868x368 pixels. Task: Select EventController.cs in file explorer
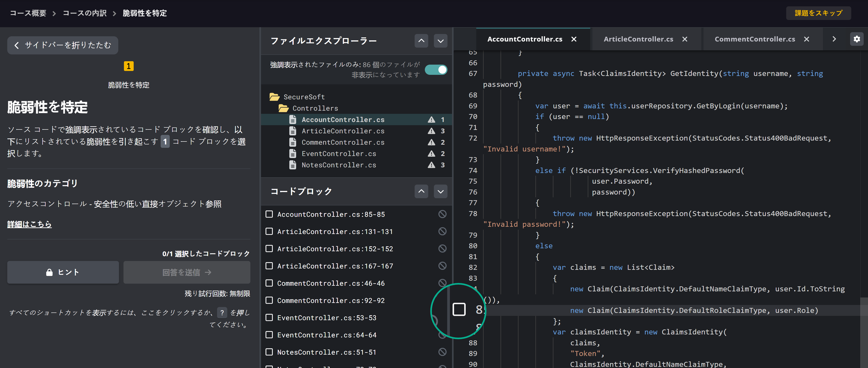coord(356,154)
